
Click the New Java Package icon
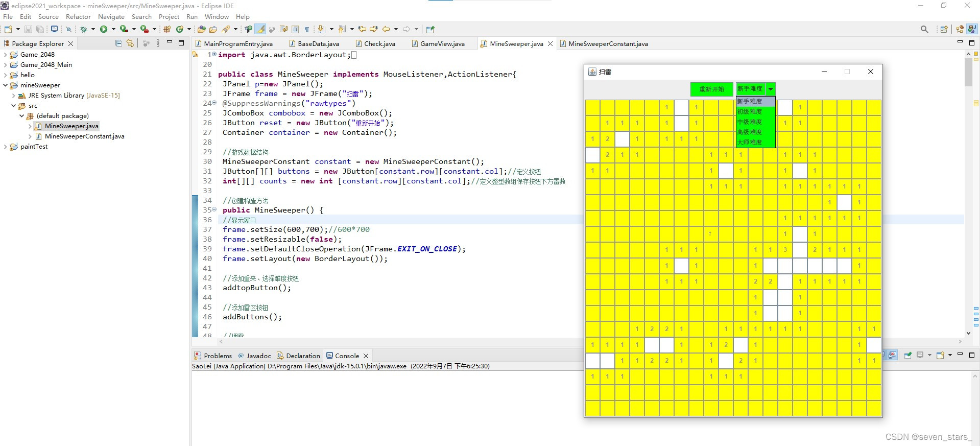[x=167, y=29]
